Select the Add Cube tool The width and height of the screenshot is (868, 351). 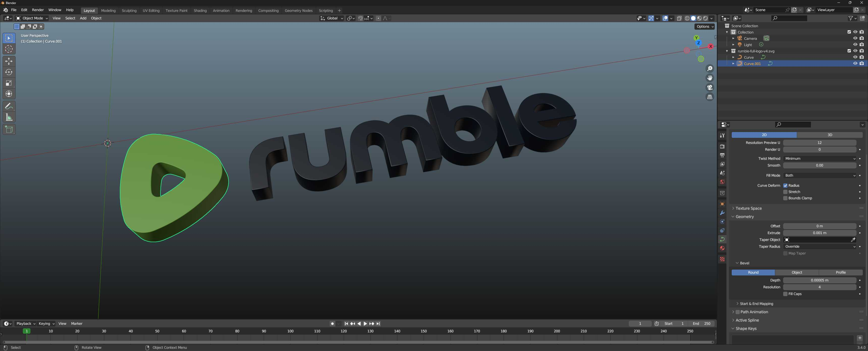pyautogui.click(x=9, y=130)
